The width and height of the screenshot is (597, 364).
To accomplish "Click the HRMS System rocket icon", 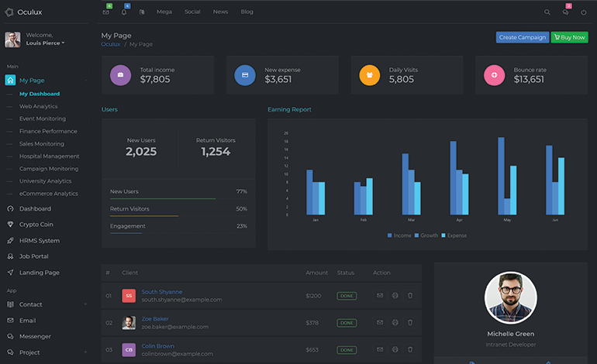I will coord(10,240).
